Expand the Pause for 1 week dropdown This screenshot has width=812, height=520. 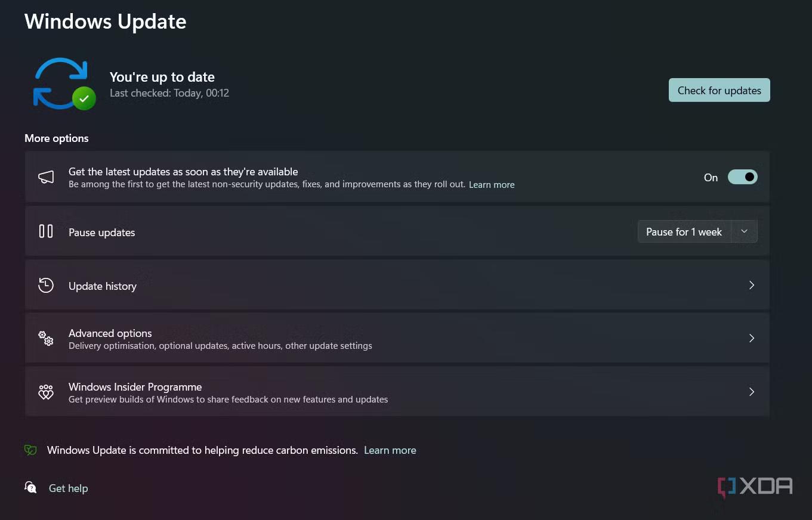(x=744, y=231)
